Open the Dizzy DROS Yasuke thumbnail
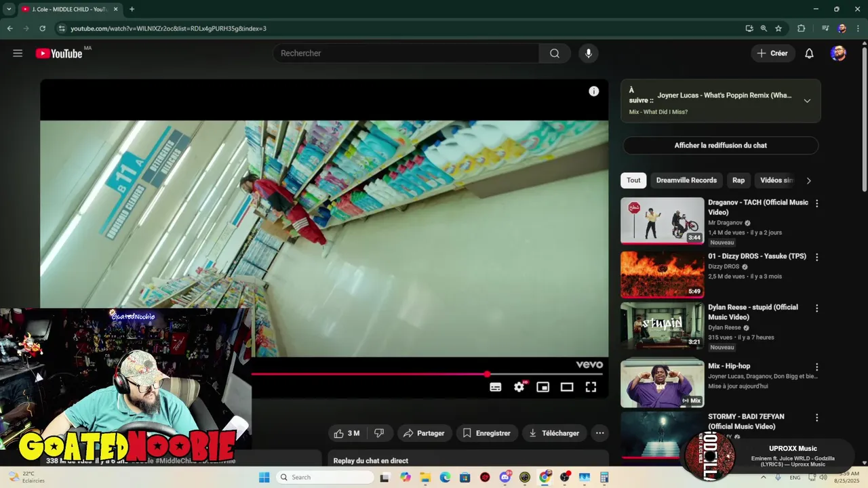 pos(663,275)
